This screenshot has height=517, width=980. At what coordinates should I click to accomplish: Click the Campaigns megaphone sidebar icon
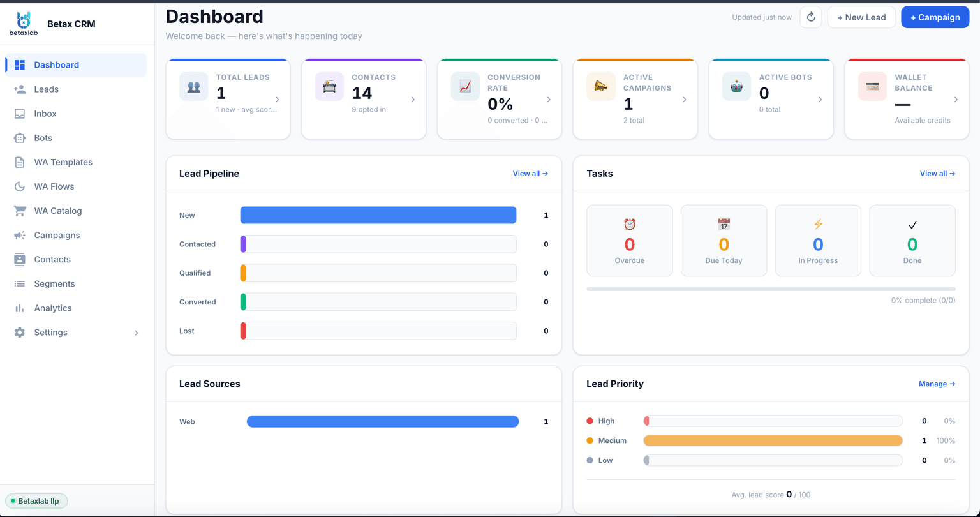[x=20, y=235]
